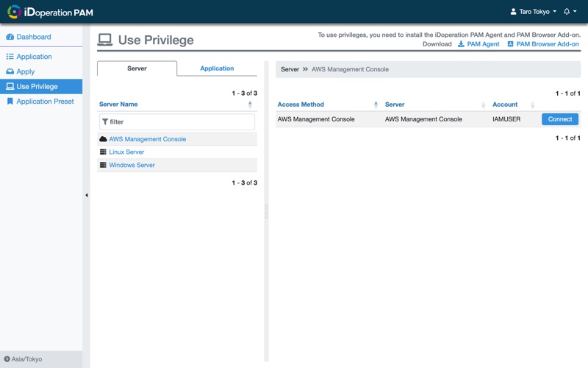Click the Use Privilege laptop icon in sidebar
The height and width of the screenshot is (368, 588).
tap(10, 86)
